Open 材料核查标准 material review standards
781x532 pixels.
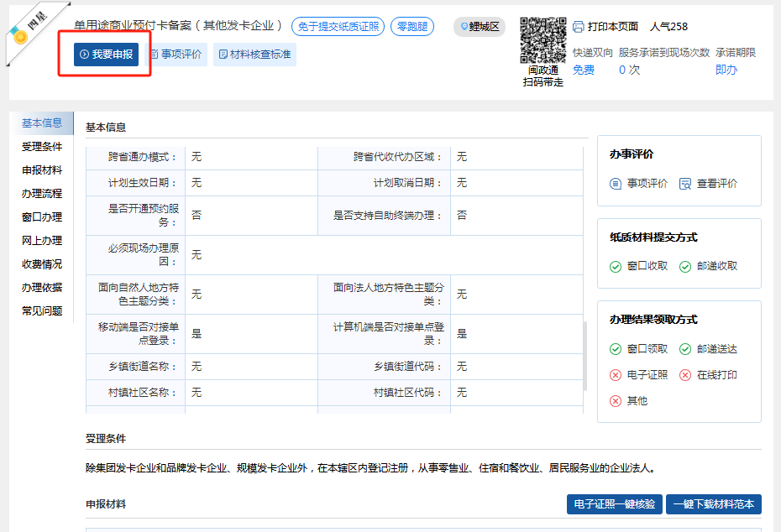click(x=254, y=55)
